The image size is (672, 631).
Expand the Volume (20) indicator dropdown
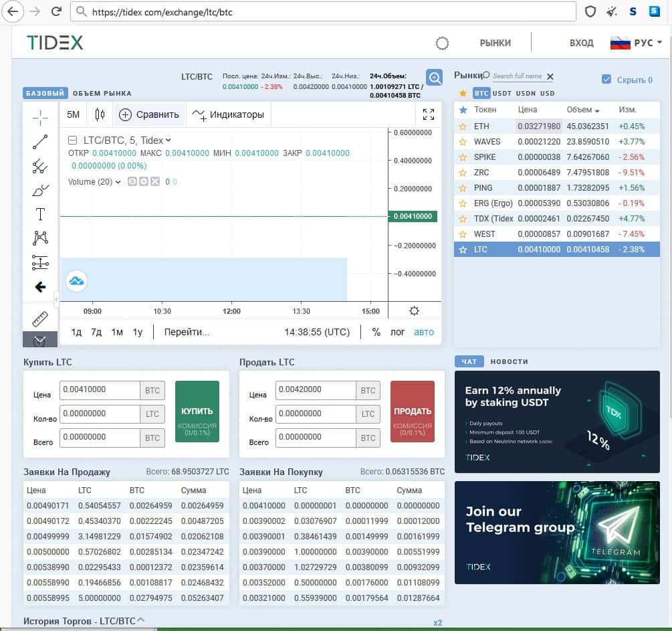[118, 182]
